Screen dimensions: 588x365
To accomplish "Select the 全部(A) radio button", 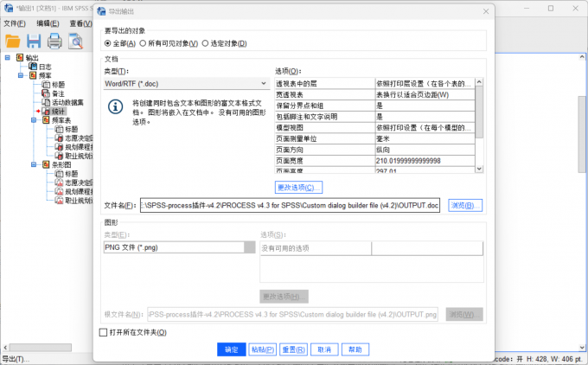I will (x=107, y=43).
